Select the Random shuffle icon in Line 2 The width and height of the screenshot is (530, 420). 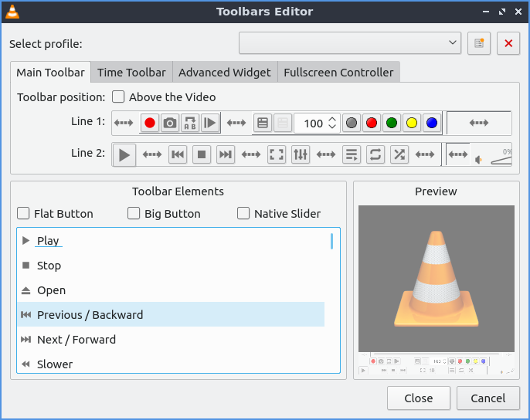point(399,154)
